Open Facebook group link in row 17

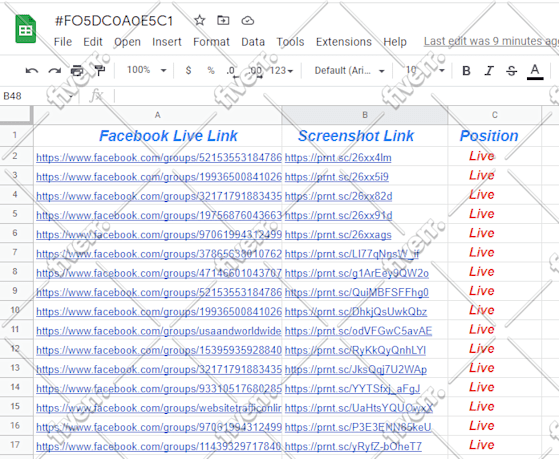(159, 447)
